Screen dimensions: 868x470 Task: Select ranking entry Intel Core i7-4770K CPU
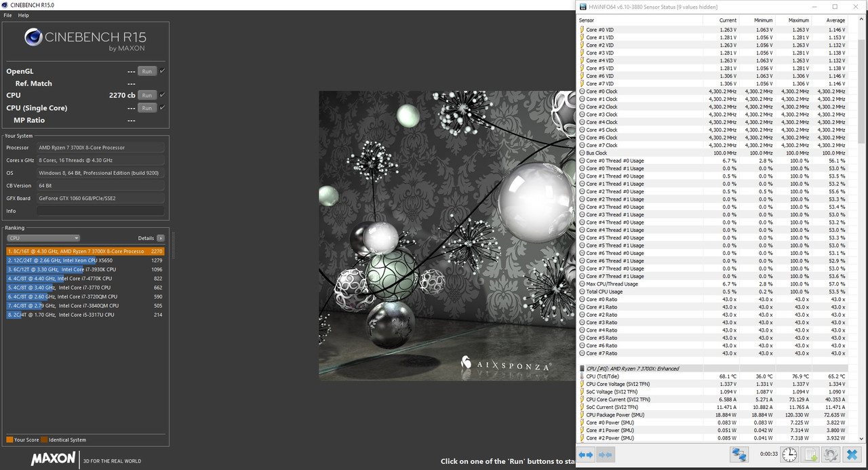[85, 279]
